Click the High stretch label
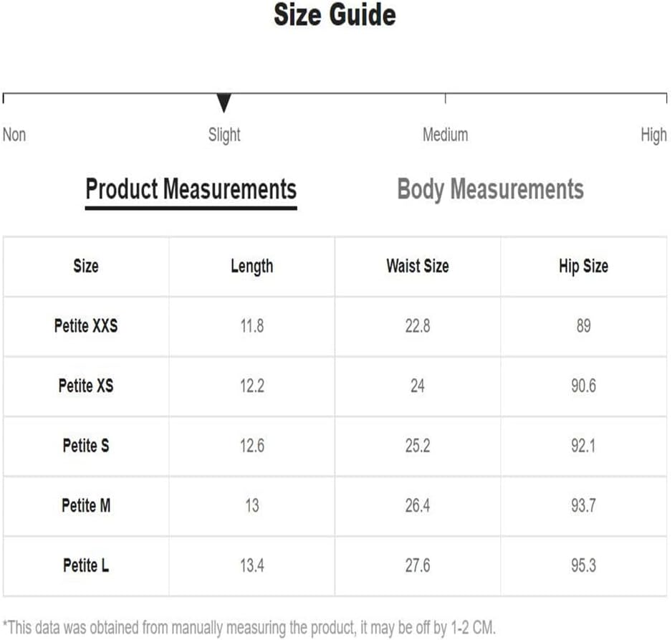Viewport: 672px width, 640px height. pyautogui.click(x=653, y=135)
